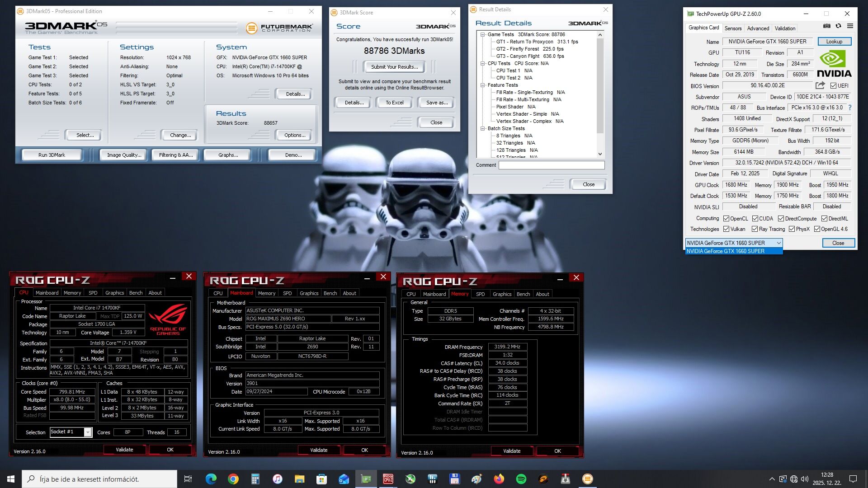Click the GPU-Z screenshot camera icon
Image resolution: width=868 pixels, height=488 pixels.
826,26
